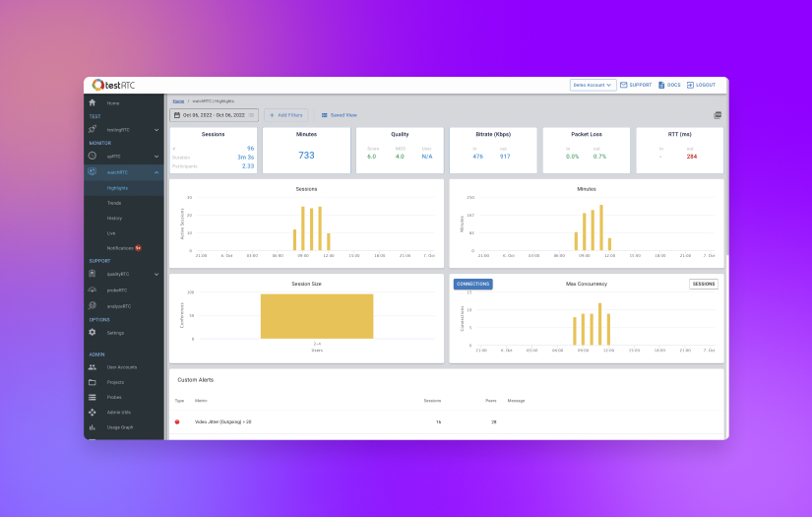Click the Usage Graph sidebar label

[120, 427]
